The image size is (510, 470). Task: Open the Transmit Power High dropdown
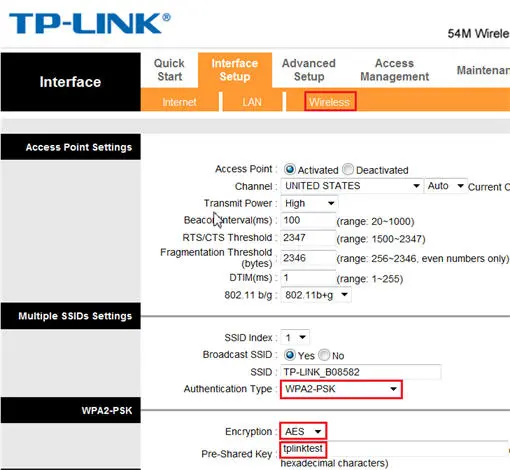click(309, 203)
